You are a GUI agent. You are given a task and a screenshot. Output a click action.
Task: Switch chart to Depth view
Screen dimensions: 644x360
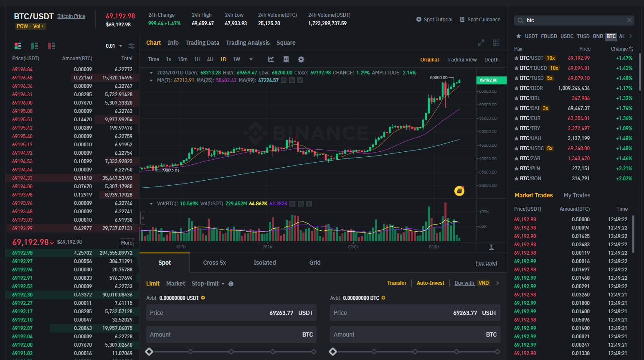coord(491,60)
